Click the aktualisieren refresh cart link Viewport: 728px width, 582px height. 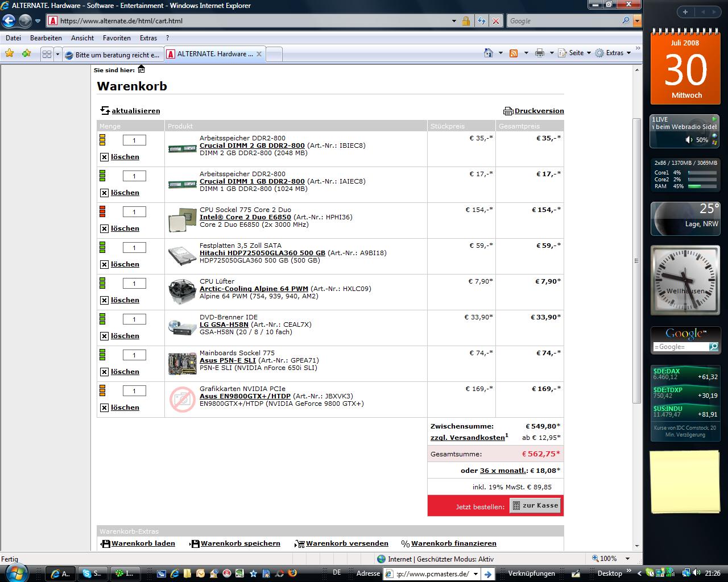tap(130, 111)
